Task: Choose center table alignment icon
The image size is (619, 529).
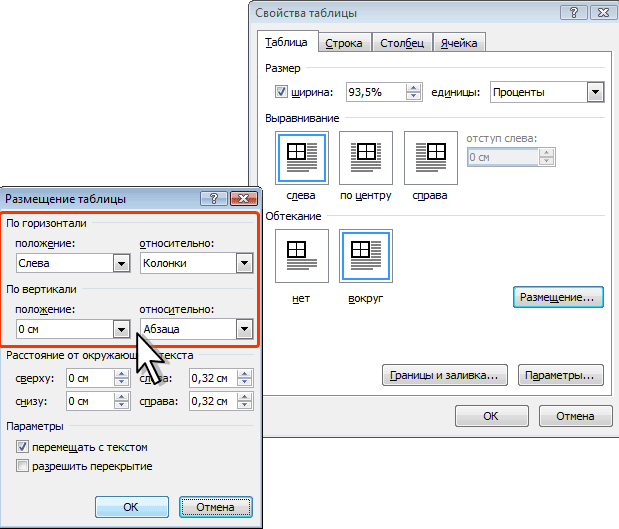Action: pyautogui.click(x=366, y=158)
